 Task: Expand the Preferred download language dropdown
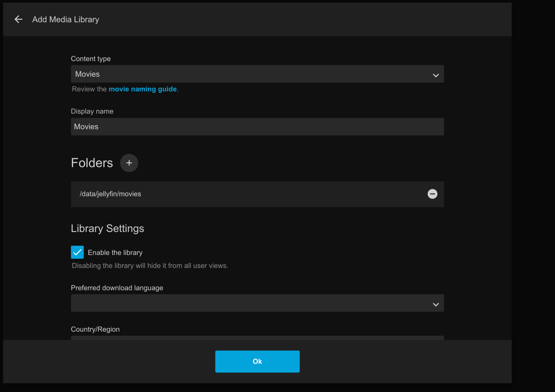click(x=257, y=303)
